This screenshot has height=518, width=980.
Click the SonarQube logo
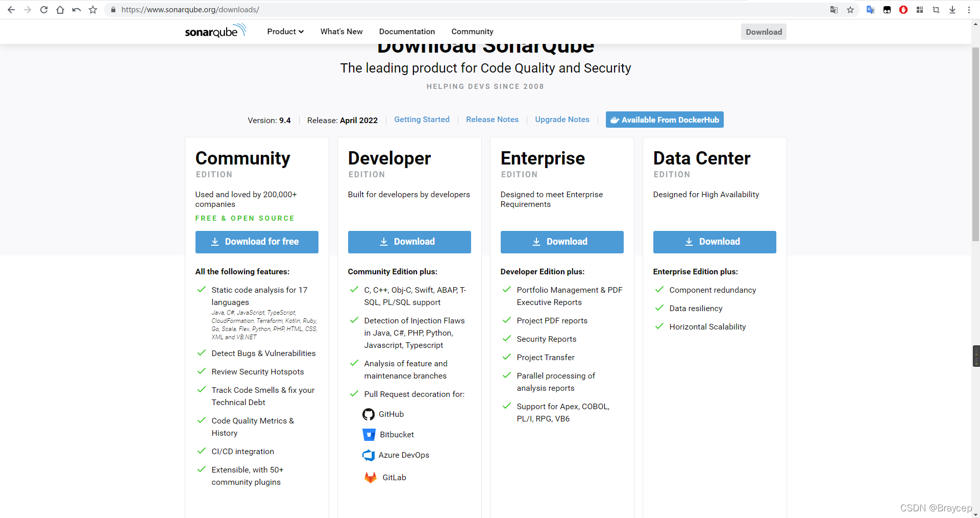215,31
